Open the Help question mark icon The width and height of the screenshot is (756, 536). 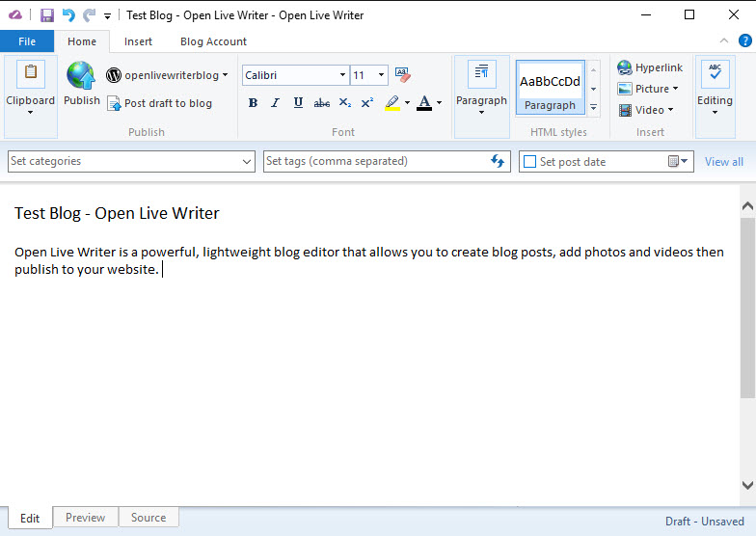(x=744, y=40)
